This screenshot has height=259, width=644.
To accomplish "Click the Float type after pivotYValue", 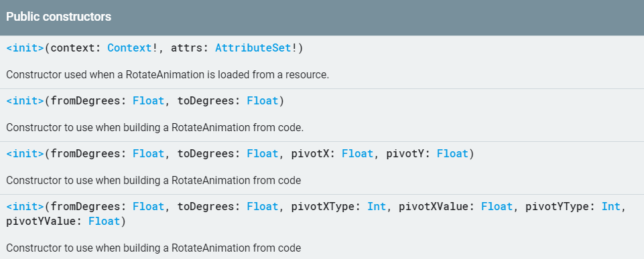I will coord(104,222).
